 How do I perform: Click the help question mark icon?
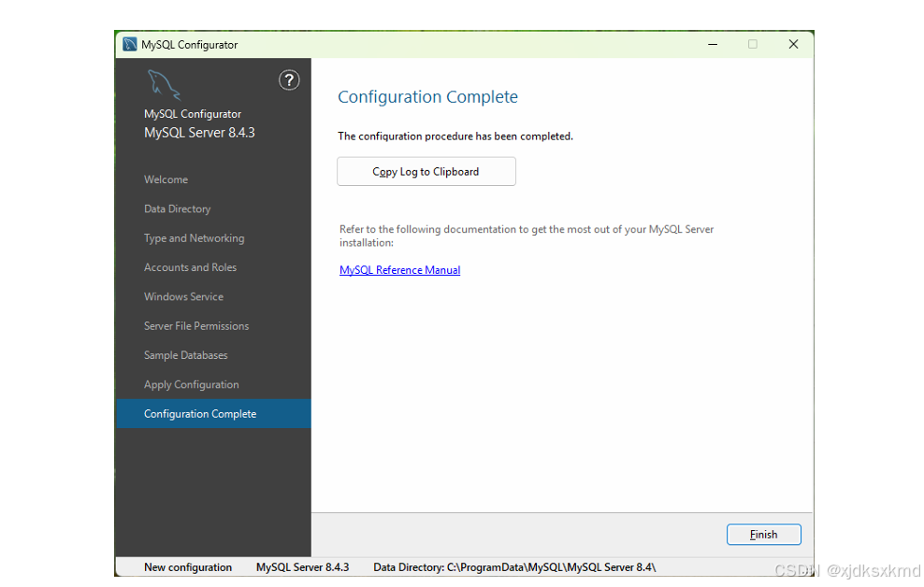click(x=289, y=80)
